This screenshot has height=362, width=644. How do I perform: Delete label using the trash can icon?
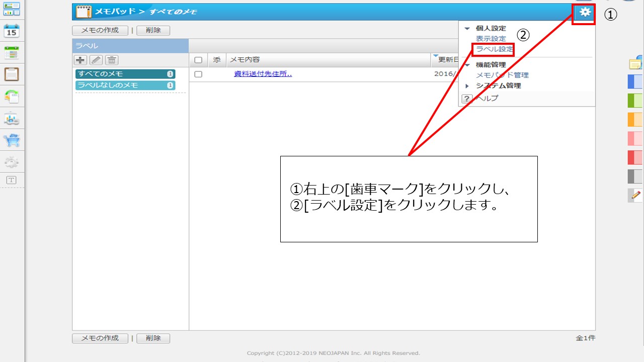pos(111,60)
